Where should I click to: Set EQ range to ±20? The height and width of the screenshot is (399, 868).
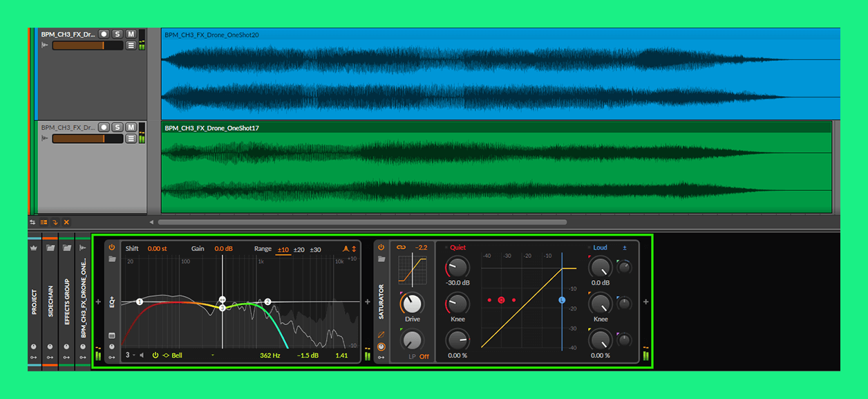[299, 249]
